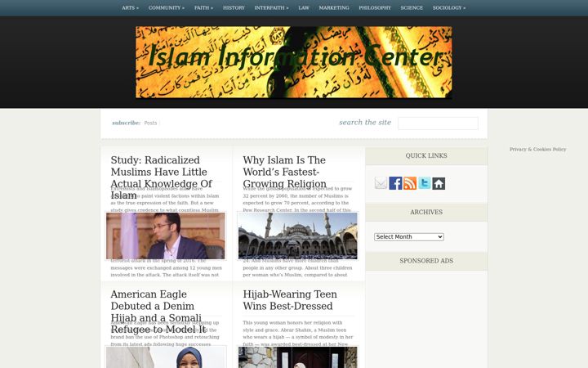Open Why Islam Is Fastest-Growing Religion article
Viewport: 588px width, 368px height.
[285, 172]
